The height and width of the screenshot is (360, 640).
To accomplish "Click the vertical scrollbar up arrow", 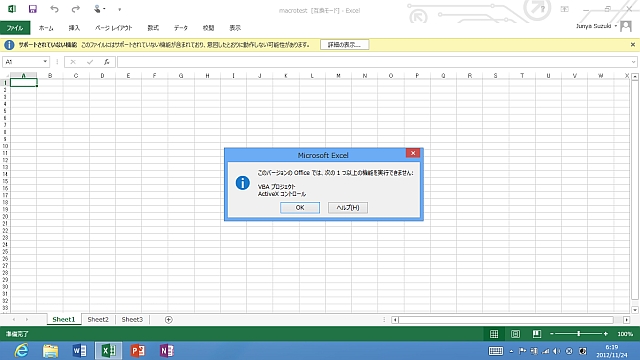I will pyautogui.click(x=635, y=77).
